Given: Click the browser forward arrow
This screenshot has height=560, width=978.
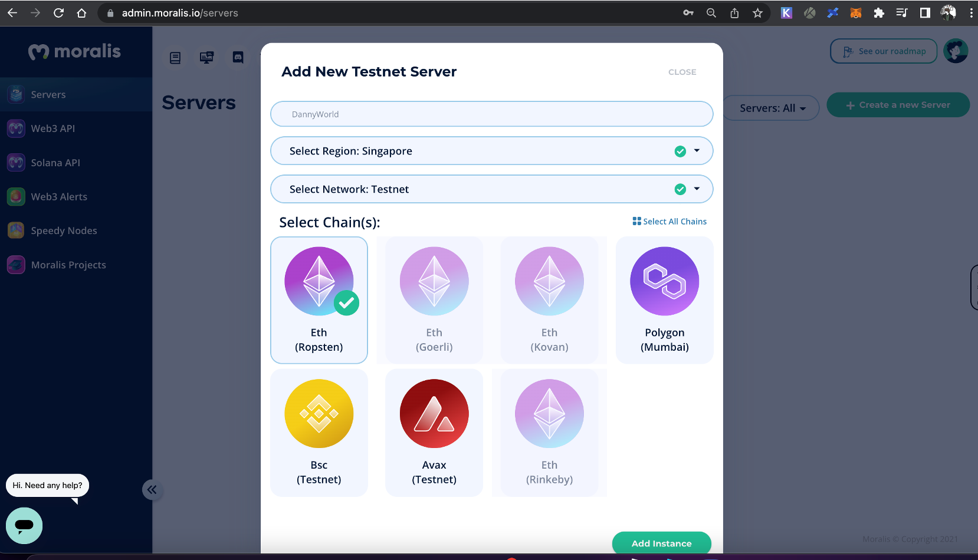Looking at the screenshot, I should click(x=35, y=12).
